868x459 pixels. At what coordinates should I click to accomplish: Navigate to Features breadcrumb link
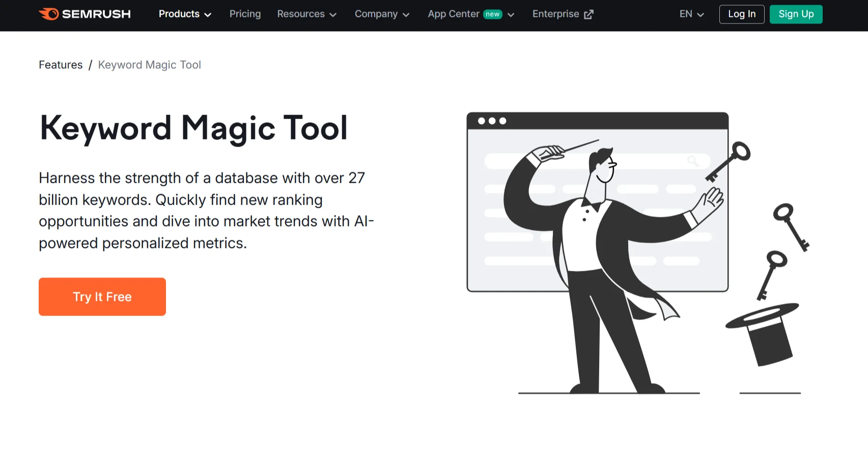(x=61, y=65)
